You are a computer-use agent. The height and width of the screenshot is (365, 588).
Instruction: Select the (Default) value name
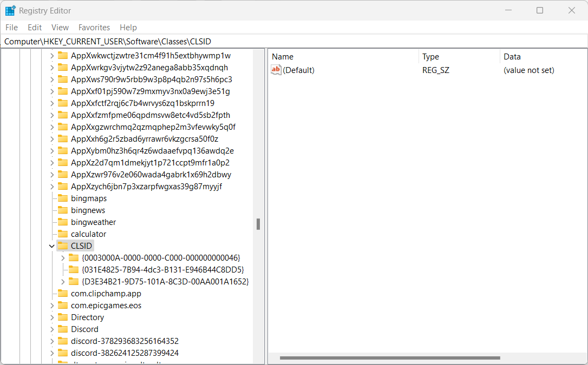(x=298, y=70)
